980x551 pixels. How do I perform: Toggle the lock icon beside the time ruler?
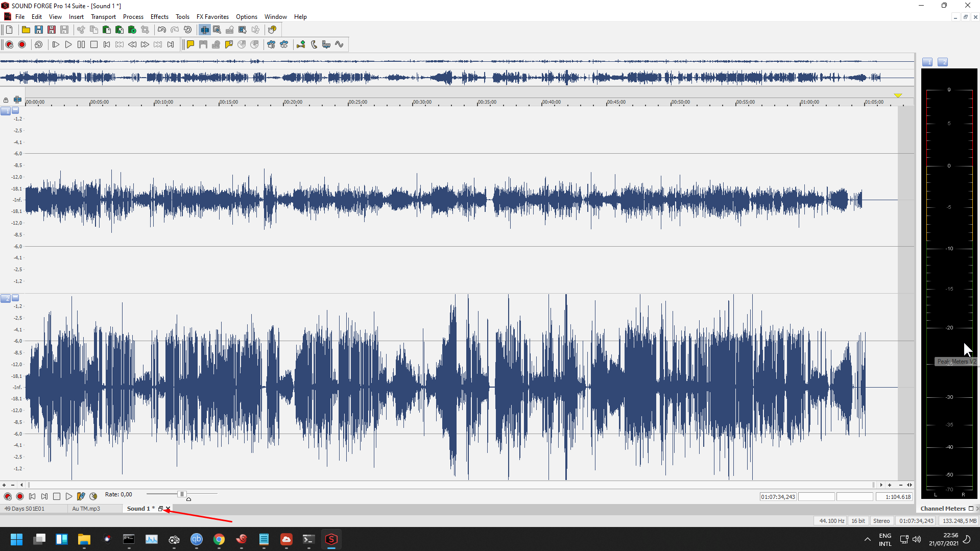6,100
